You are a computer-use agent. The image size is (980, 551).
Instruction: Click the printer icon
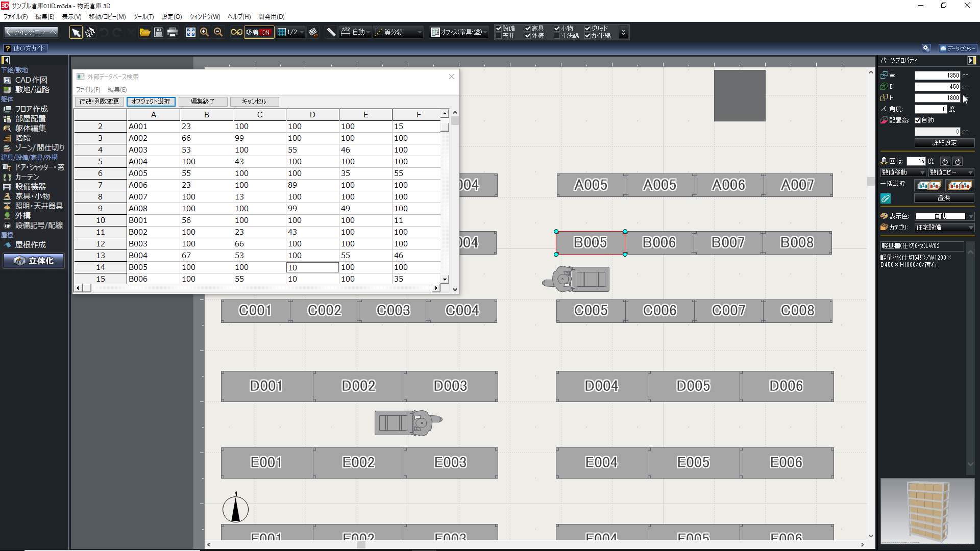173,33
